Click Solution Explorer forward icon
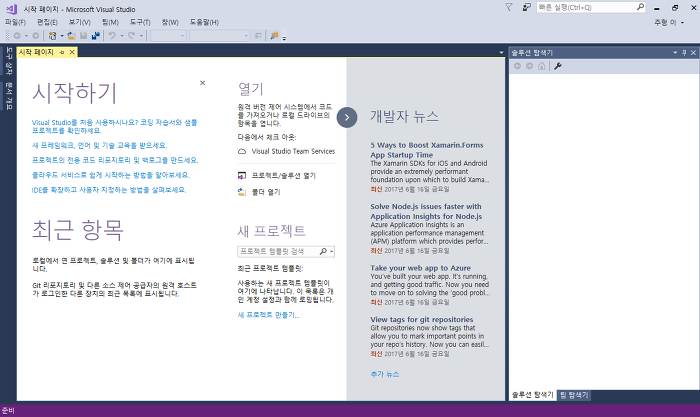Screen dimensions: 700x417 [529, 66]
